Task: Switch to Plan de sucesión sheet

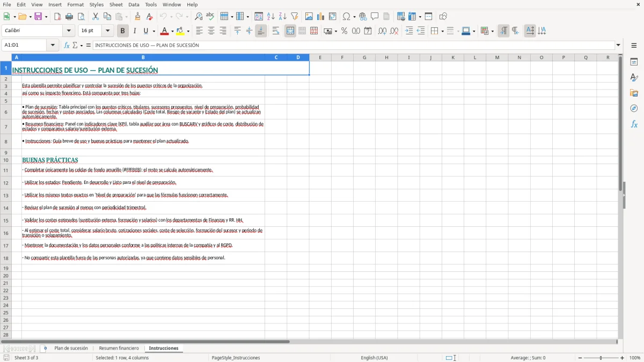Action: (71, 348)
